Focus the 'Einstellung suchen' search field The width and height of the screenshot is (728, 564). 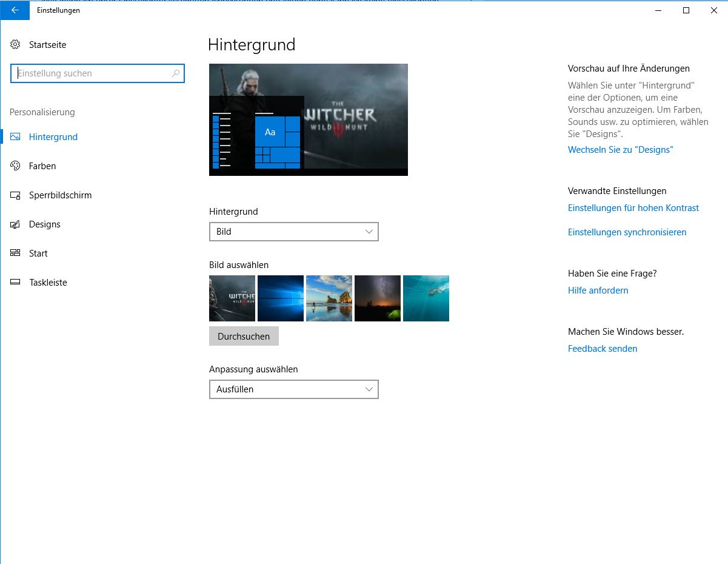coord(98,73)
